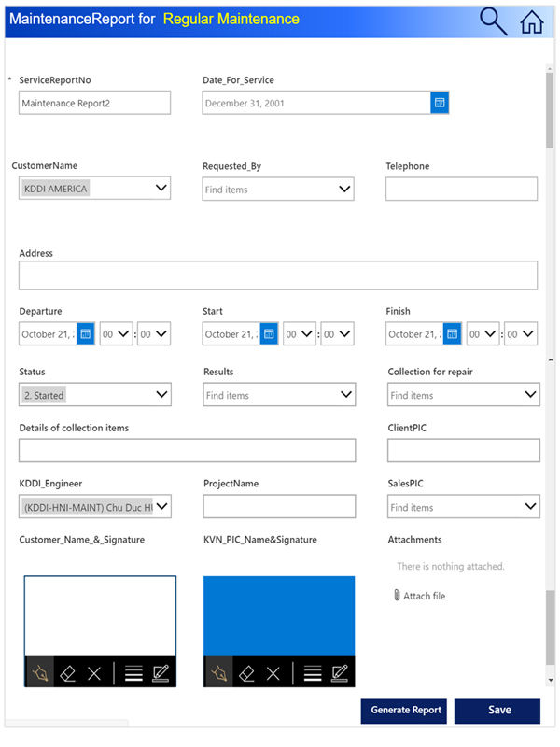Open the SalesPIC dropdown
The height and width of the screenshot is (747, 560).
click(x=530, y=506)
